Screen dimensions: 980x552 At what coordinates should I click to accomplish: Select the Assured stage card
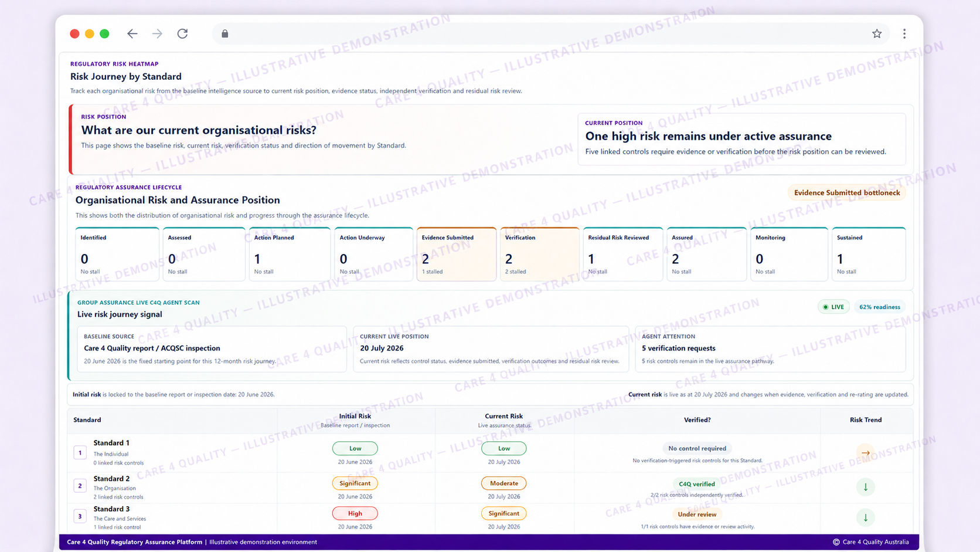pyautogui.click(x=707, y=254)
